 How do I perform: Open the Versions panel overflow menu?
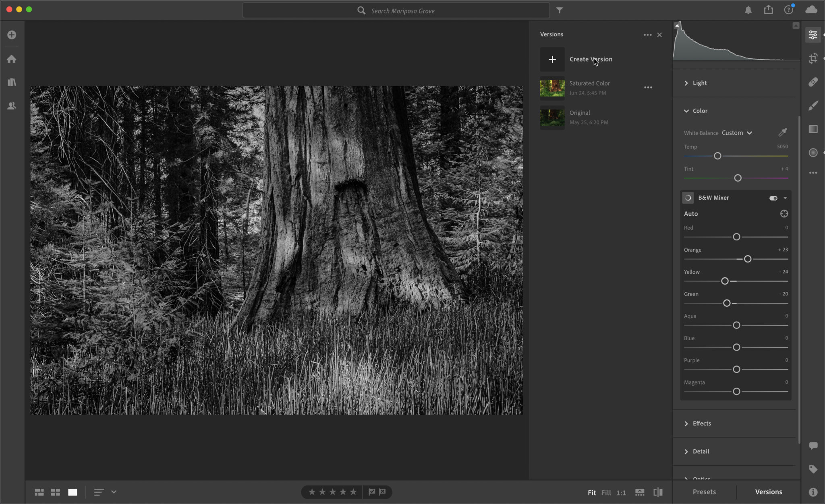(647, 35)
